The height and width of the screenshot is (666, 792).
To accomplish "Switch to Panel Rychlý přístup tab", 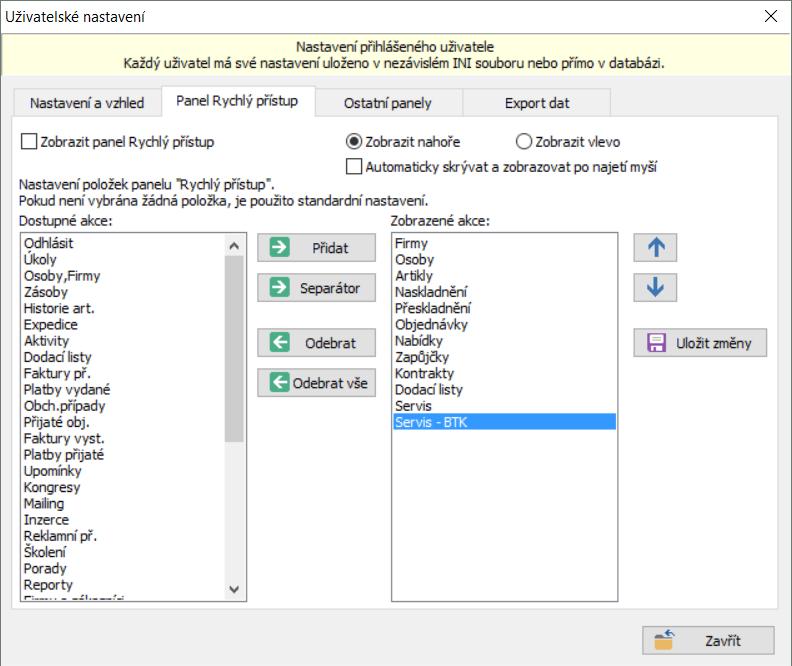I will pyautogui.click(x=237, y=101).
